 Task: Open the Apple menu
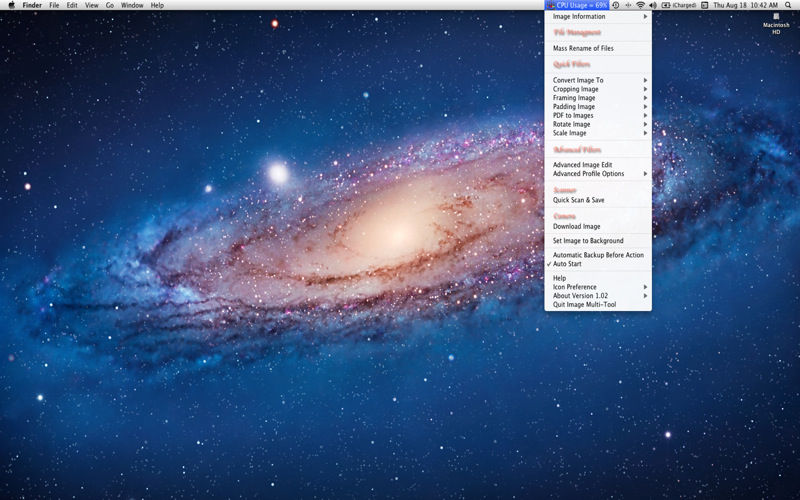[x=12, y=5]
